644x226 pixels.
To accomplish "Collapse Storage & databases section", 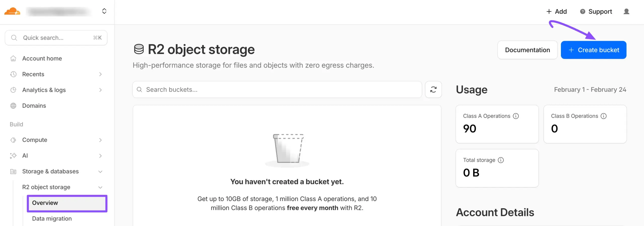I will [100, 172].
